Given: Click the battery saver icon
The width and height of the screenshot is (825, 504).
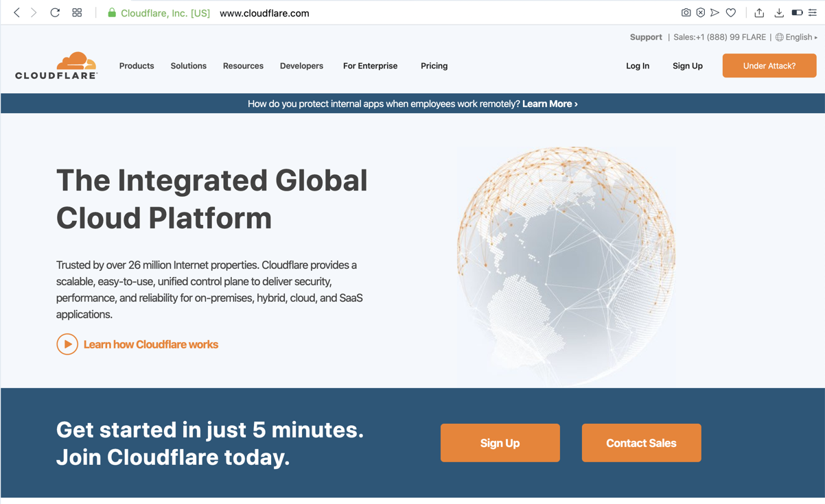Looking at the screenshot, I should coord(797,12).
